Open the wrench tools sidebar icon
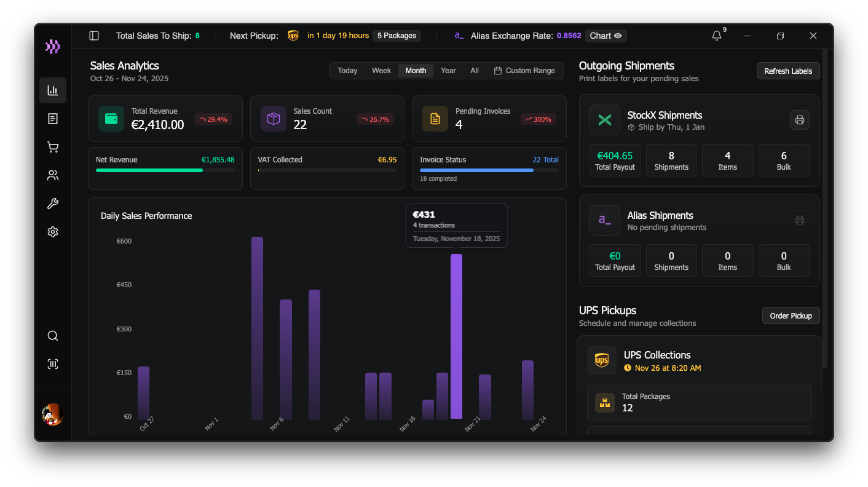 53,204
